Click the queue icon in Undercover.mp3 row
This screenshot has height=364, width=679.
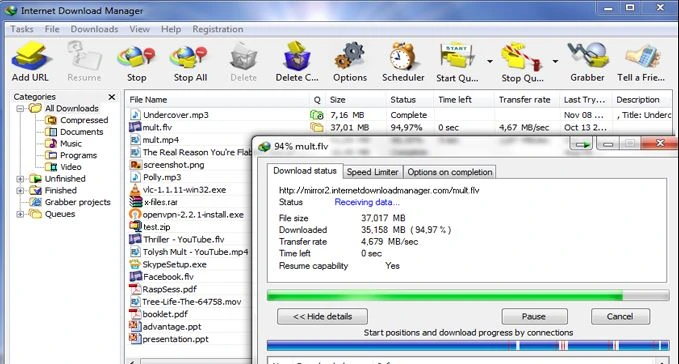pyautogui.click(x=317, y=115)
